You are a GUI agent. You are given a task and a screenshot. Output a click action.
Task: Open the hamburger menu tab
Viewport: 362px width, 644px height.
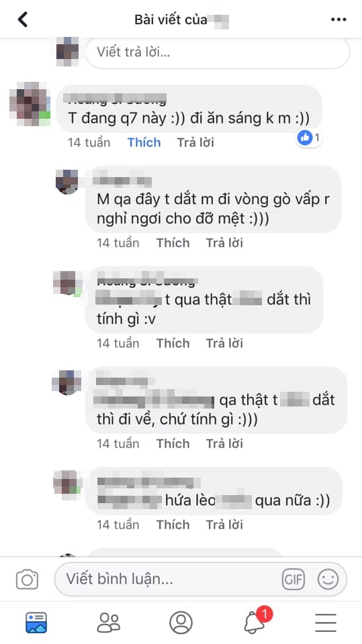click(326, 623)
